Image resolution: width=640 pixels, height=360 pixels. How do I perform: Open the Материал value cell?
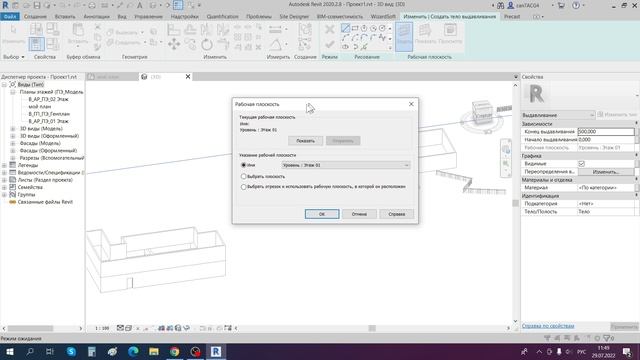pyautogui.click(x=606, y=188)
